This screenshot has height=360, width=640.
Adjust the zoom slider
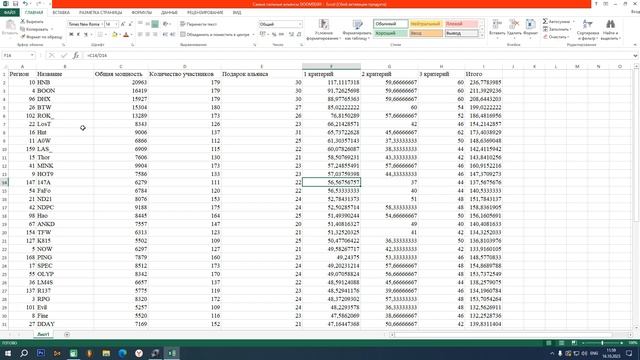point(602,343)
